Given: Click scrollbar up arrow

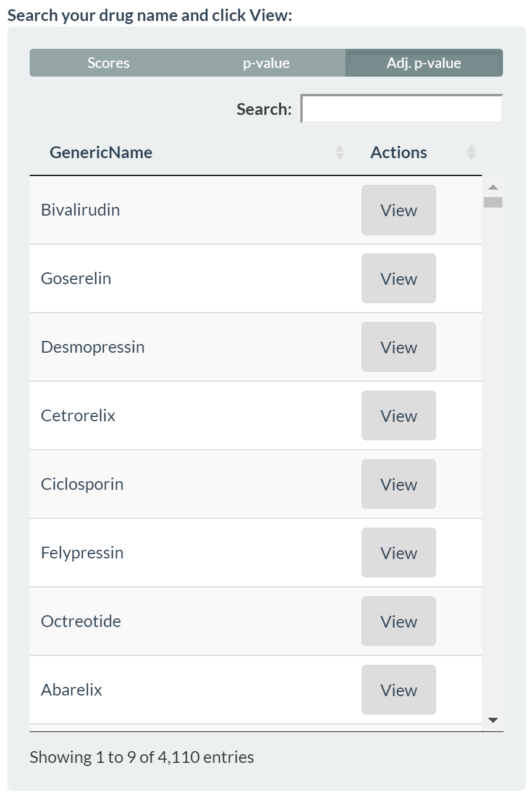Looking at the screenshot, I should (x=492, y=187).
